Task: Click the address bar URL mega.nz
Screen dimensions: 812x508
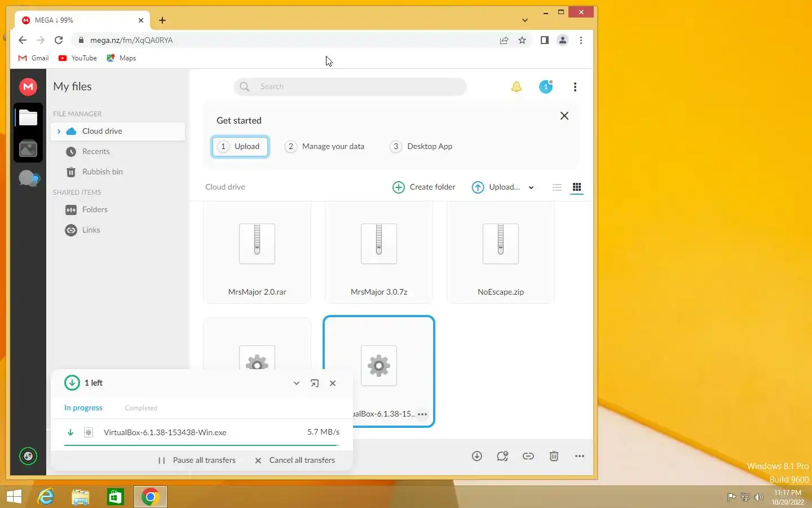Action: point(131,41)
